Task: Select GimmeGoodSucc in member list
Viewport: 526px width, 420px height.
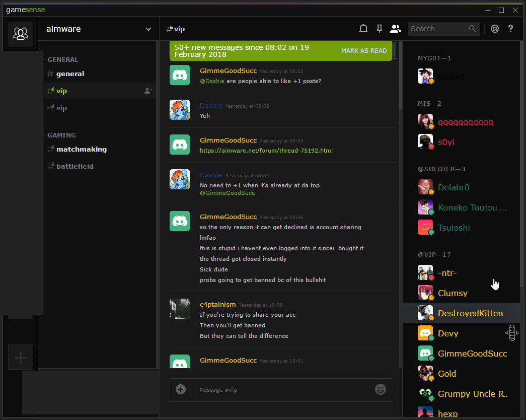Action: 461,354
